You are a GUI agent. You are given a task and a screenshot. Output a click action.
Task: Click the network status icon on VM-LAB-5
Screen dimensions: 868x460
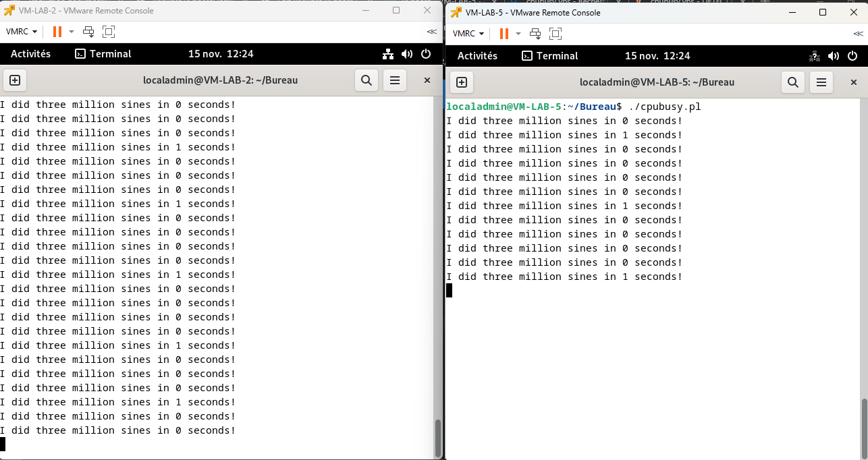click(x=815, y=56)
